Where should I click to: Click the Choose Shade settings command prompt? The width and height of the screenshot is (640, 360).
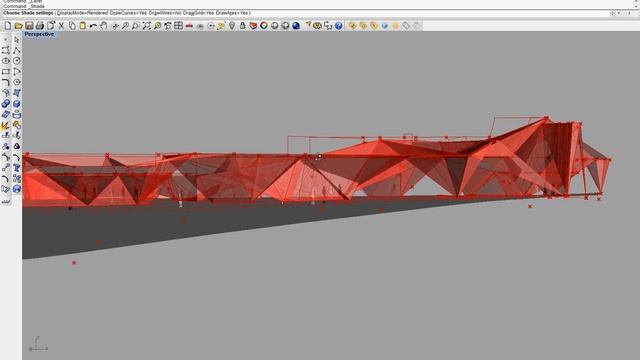click(x=28, y=13)
